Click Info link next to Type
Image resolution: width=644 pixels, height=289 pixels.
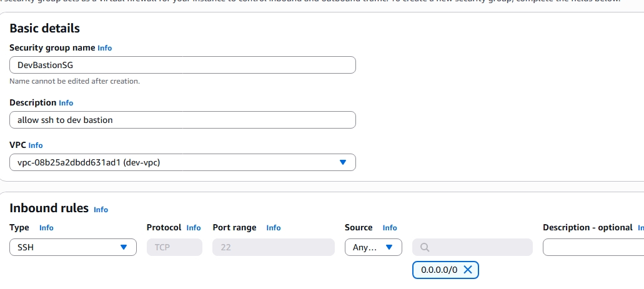(46, 228)
